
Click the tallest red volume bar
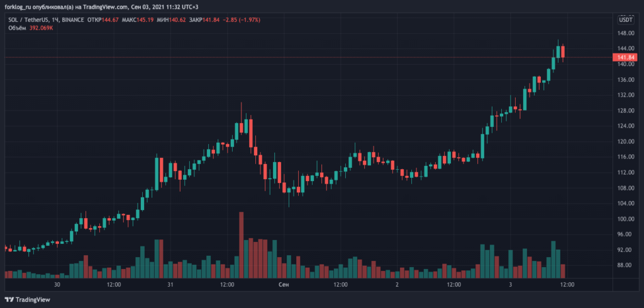(x=241, y=245)
